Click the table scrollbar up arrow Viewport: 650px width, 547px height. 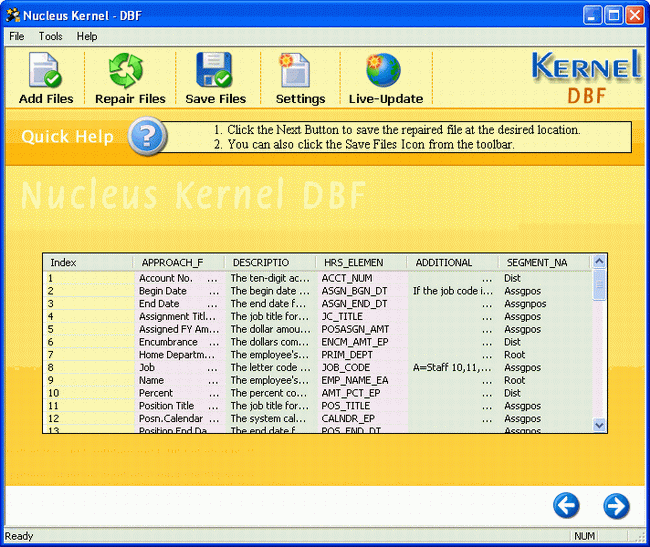pyautogui.click(x=599, y=261)
